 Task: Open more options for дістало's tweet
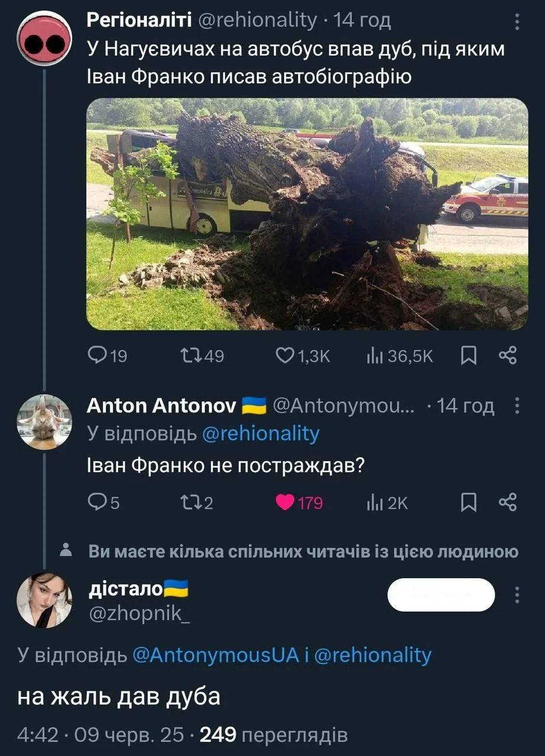pos(517,595)
